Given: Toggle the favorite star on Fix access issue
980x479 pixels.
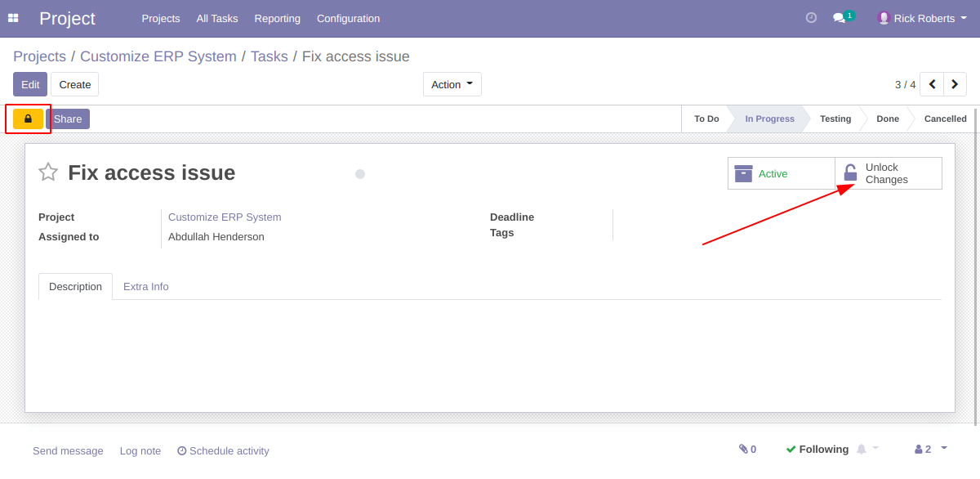Looking at the screenshot, I should point(47,172).
